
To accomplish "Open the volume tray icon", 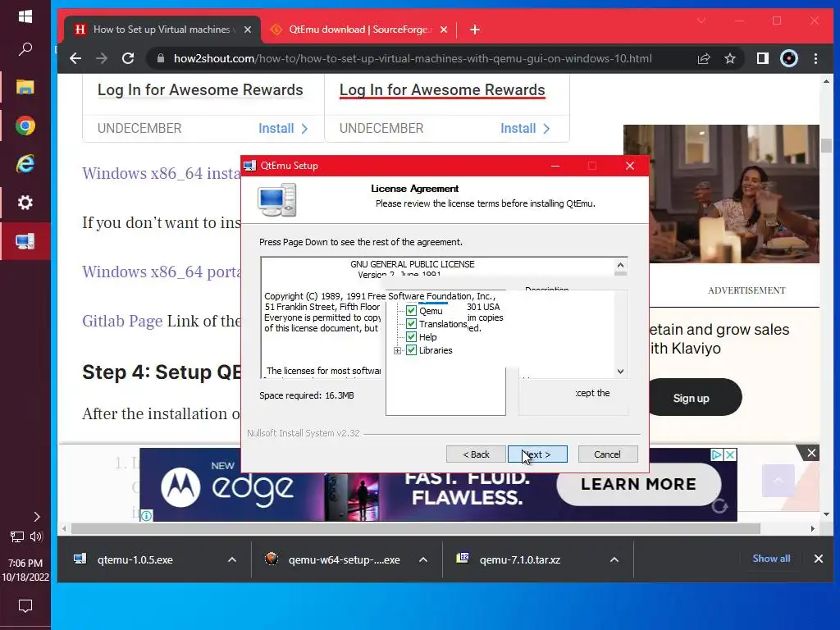I will tap(36, 536).
